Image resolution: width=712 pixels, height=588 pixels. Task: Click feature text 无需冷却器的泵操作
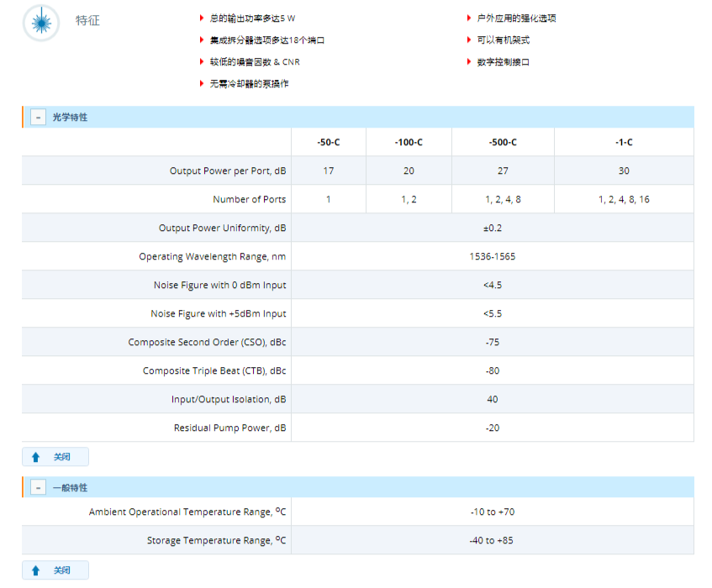click(249, 83)
